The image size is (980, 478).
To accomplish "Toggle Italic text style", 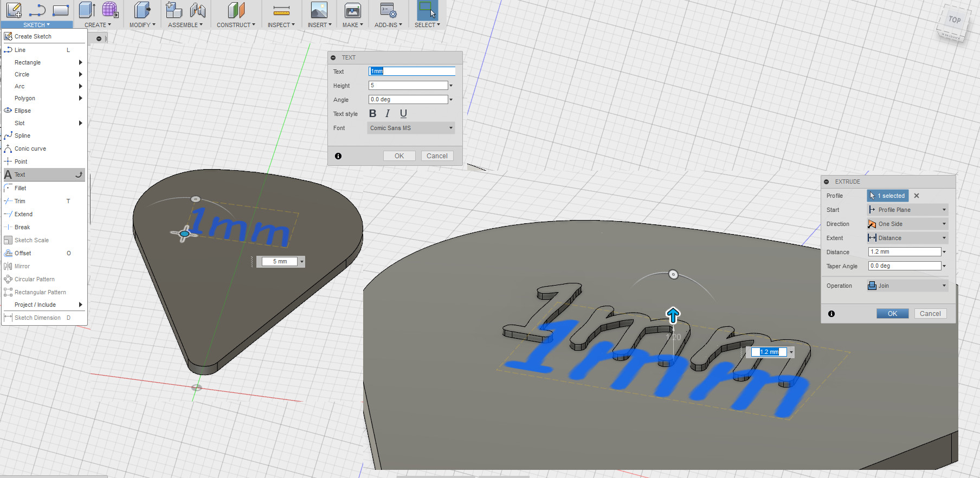I will coord(387,113).
